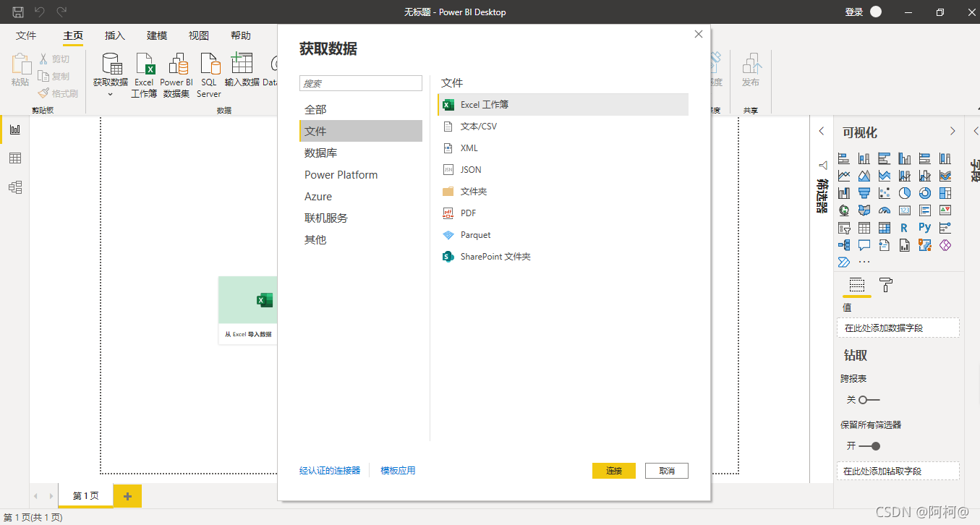Select the slicer visual
980x525 pixels.
pos(844,228)
